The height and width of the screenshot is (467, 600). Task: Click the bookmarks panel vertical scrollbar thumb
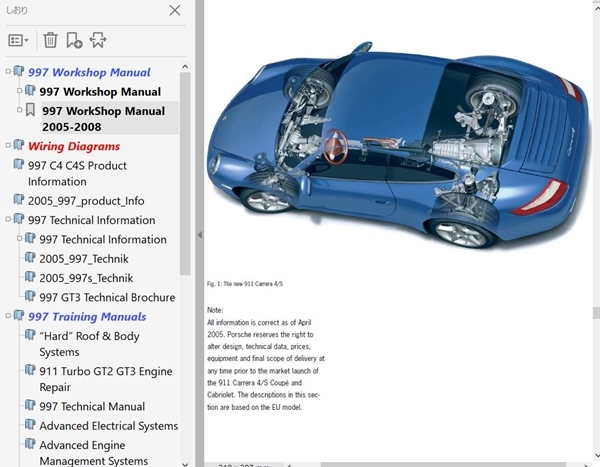(x=185, y=173)
